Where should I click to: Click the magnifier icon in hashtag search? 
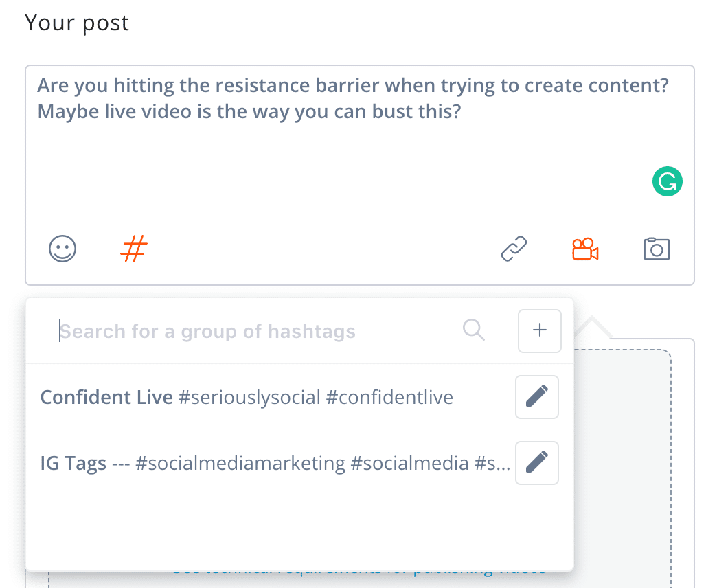pyautogui.click(x=474, y=330)
